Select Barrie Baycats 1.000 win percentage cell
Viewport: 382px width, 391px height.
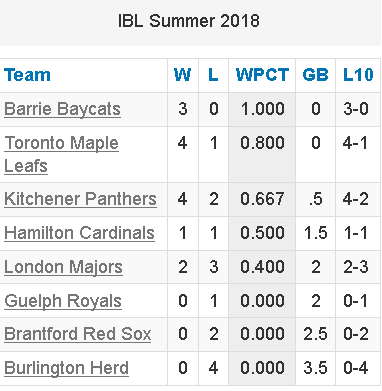262,109
